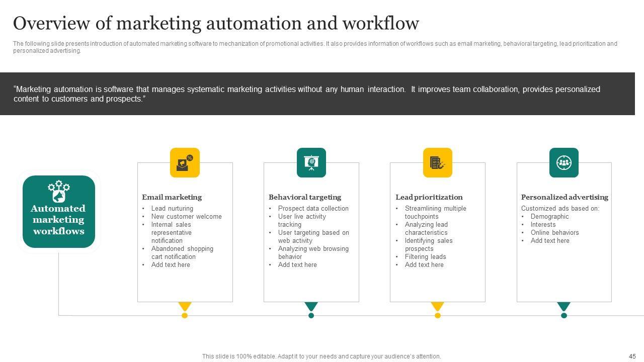Select 'Analyzing web browsing behavior' bullet
Image resolution: width=644 pixels, height=362 pixels.
point(313,253)
